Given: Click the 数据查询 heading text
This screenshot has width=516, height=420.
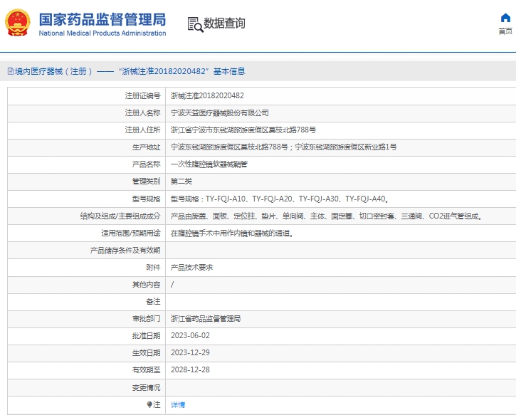Looking at the screenshot, I should (224, 23).
